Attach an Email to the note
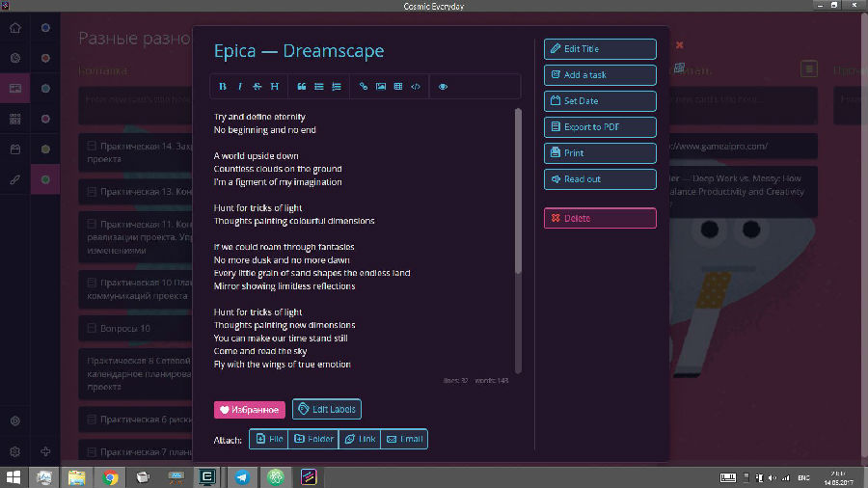 point(404,440)
